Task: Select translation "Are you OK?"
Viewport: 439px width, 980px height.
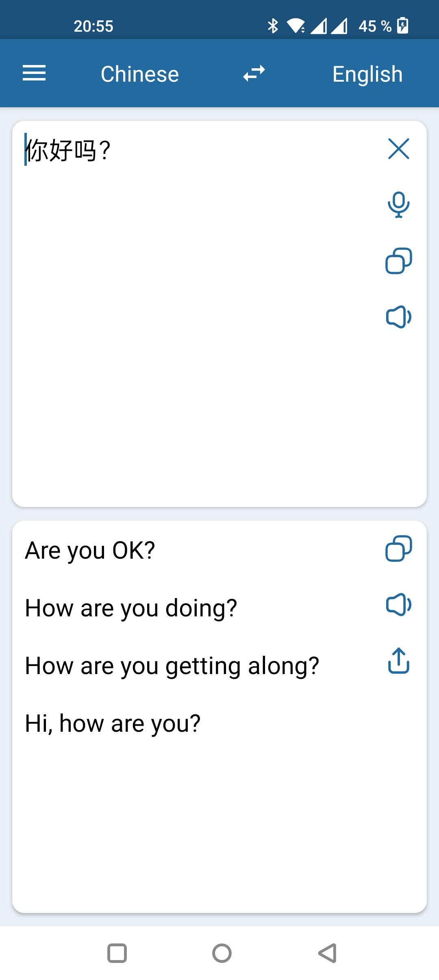Action: [x=90, y=551]
